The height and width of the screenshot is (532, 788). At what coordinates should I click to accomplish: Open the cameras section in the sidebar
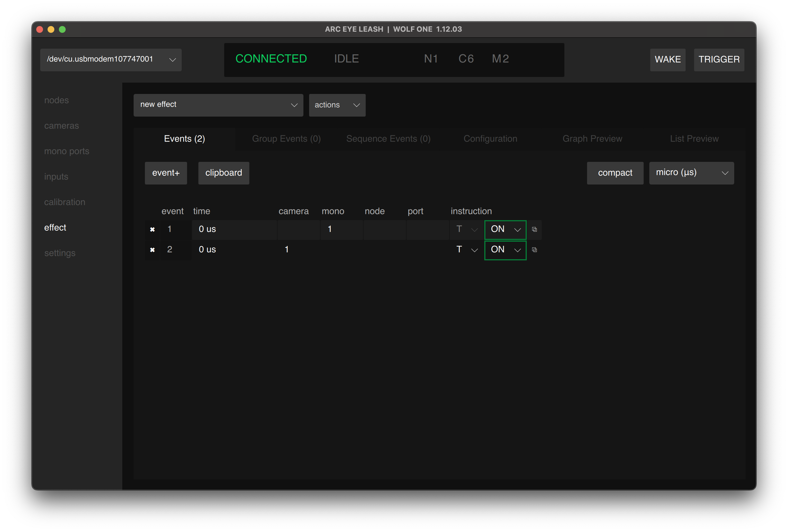pos(61,126)
